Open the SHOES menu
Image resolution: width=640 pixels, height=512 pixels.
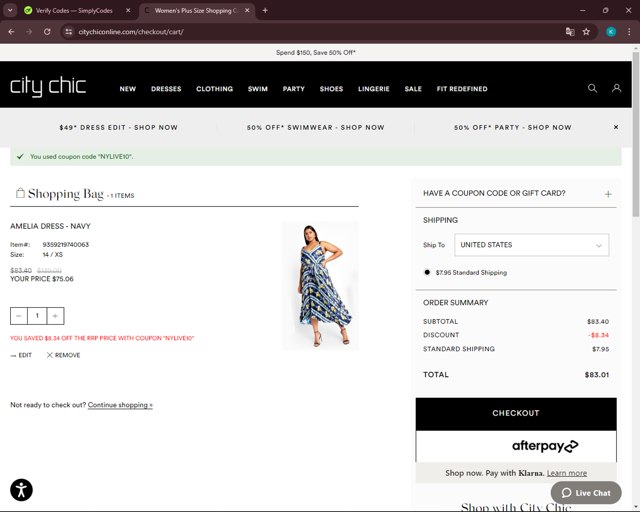click(x=331, y=89)
